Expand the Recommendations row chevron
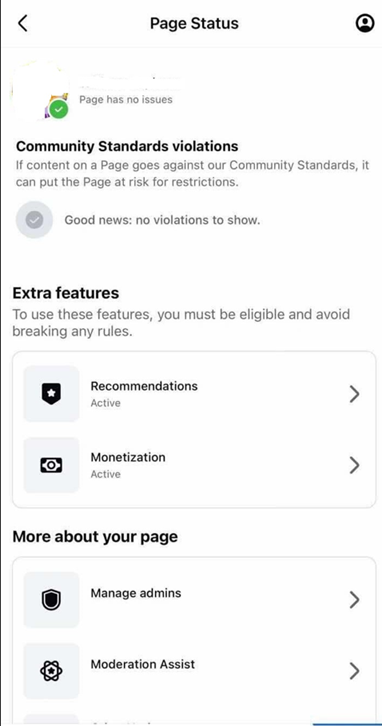 354,394
